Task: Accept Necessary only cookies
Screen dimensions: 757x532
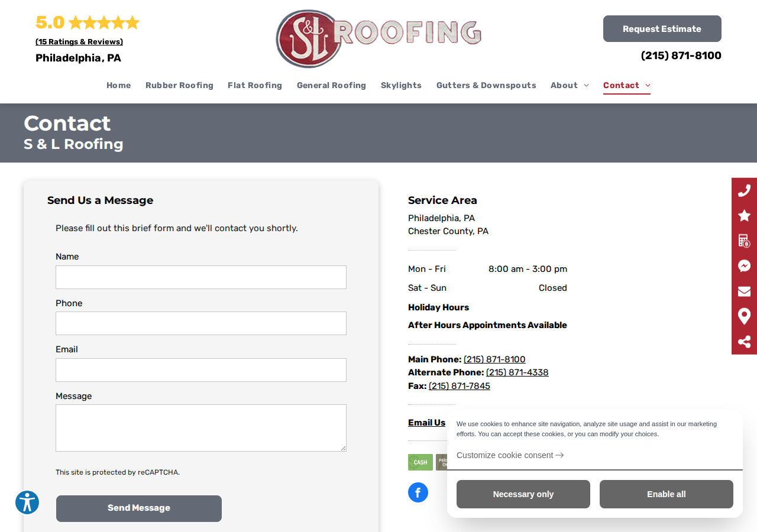Action: click(523, 494)
